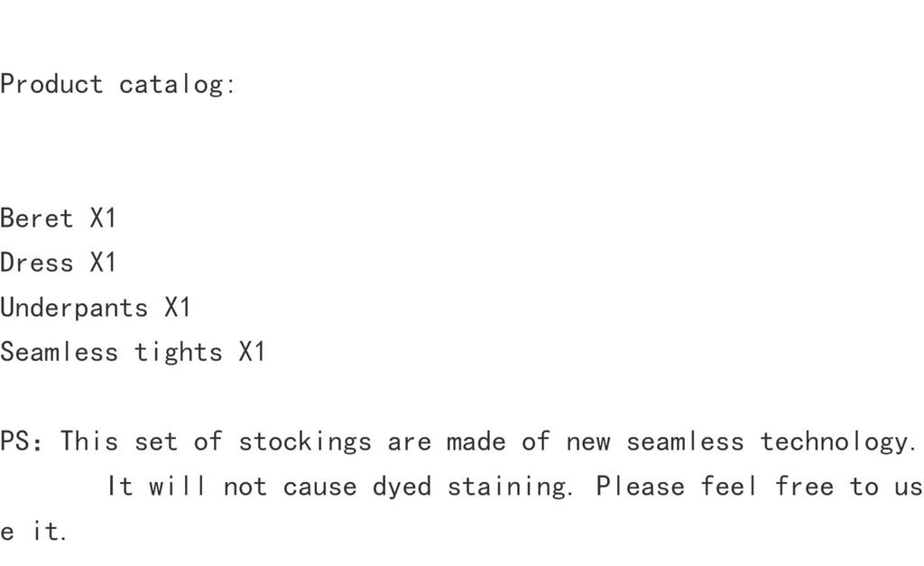Image resolution: width=924 pixels, height=566 pixels.
Task: Click the word "technology." in the note
Action: pos(838,441)
